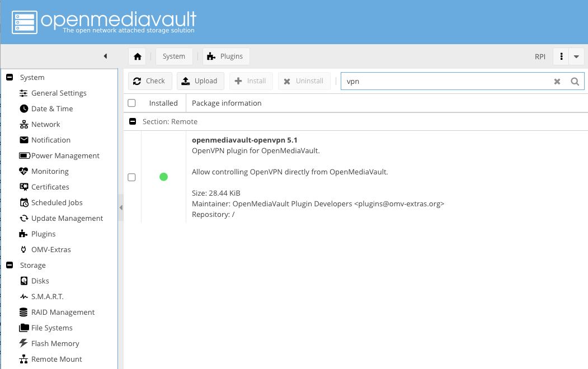Click the Plugins puzzle icon in sidebar
588x369 pixels.
23,234
